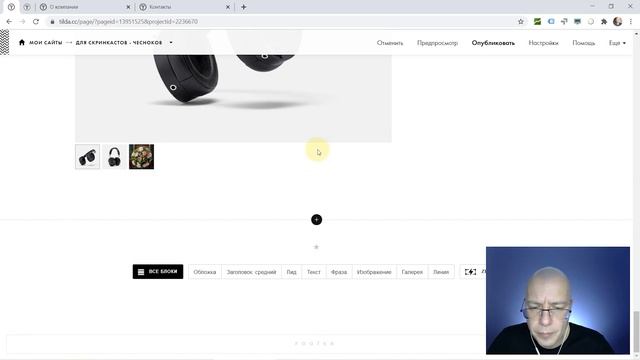Open Tilda zigzag logo sidebar strip
Image resolution: width=640 pixels, height=360 pixels.
click(x=4, y=42)
